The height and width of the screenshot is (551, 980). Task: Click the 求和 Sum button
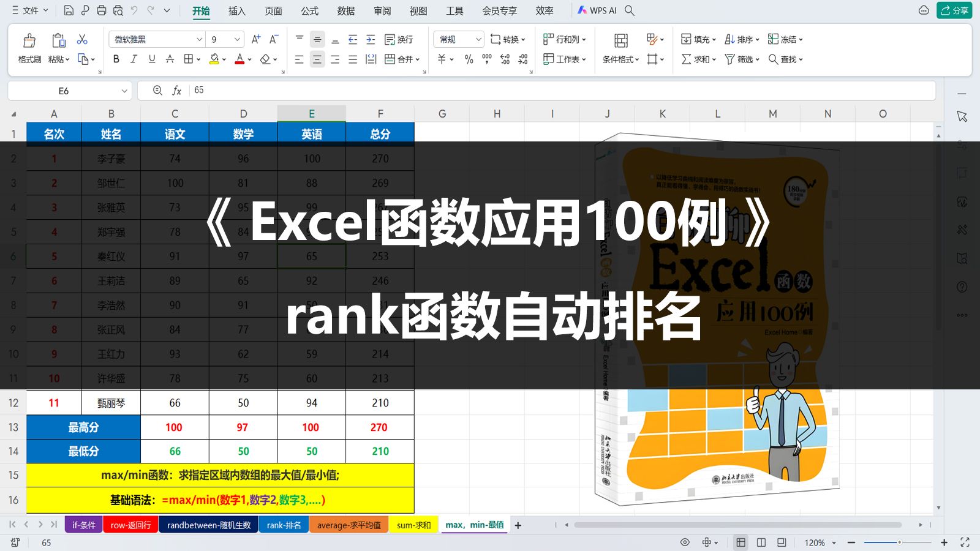[x=698, y=59]
